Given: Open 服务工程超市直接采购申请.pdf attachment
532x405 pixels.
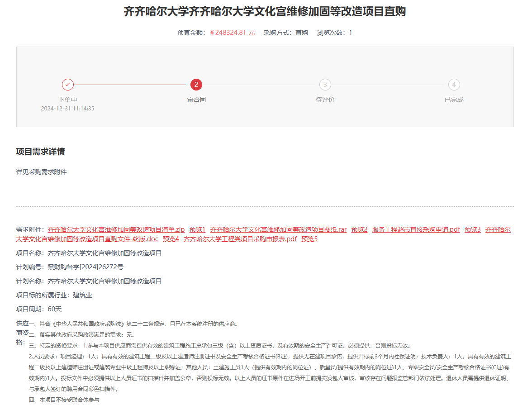Looking at the screenshot, I should click(416, 229).
